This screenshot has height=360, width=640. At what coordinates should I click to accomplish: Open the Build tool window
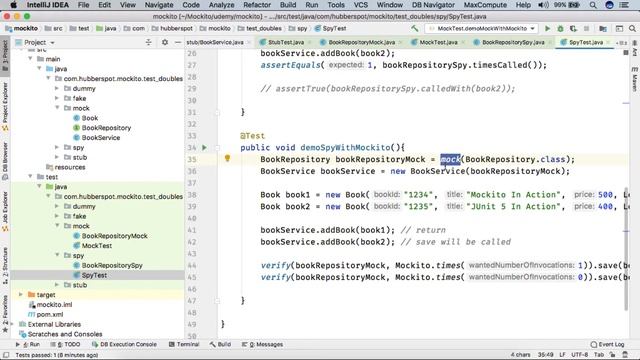(220, 344)
